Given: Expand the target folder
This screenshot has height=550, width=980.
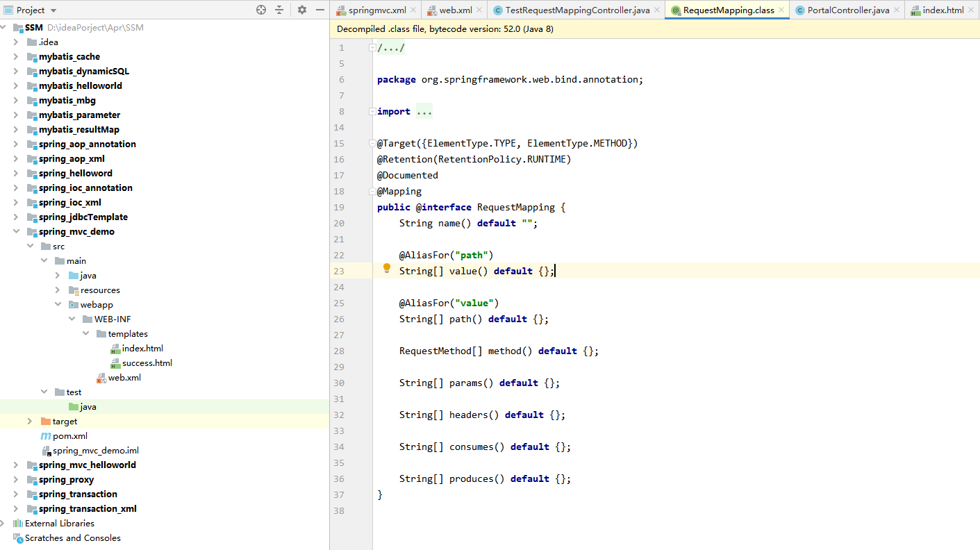Looking at the screenshot, I should point(30,422).
